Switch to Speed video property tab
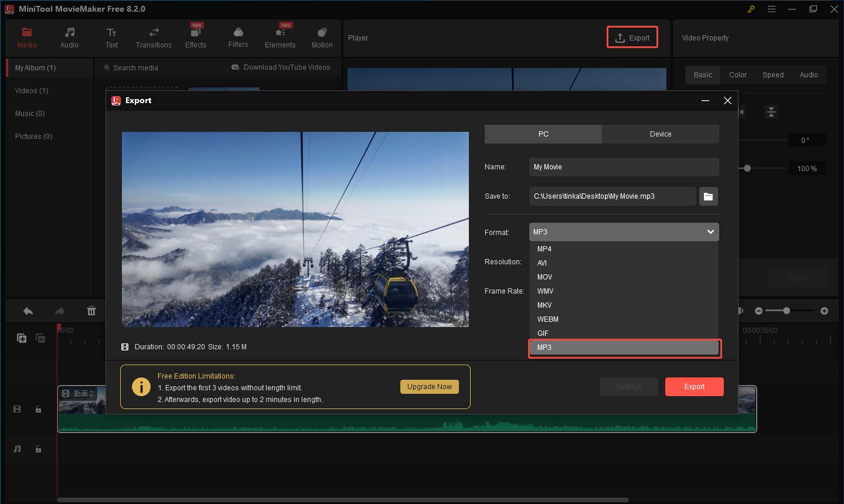 [773, 75]
